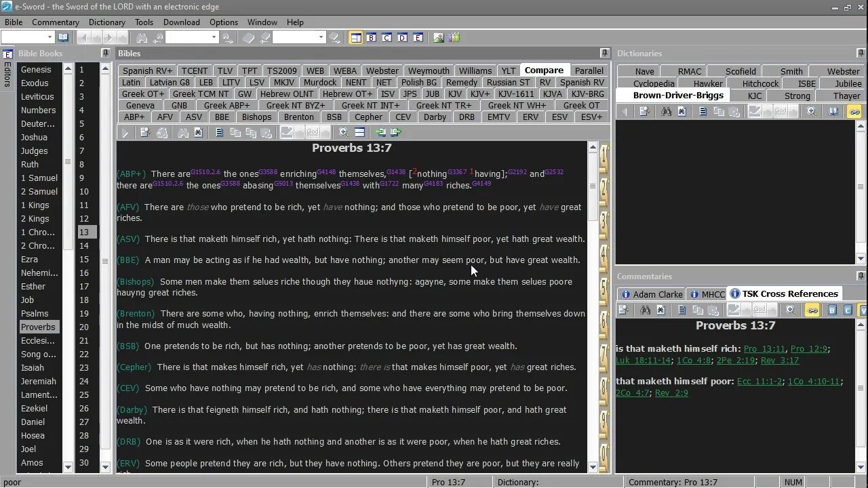The height and width of the screenshot is (488, 868).
Task: Click the zoom magnifier in Commentaries toolbar
Action: [x=791, y=310]
